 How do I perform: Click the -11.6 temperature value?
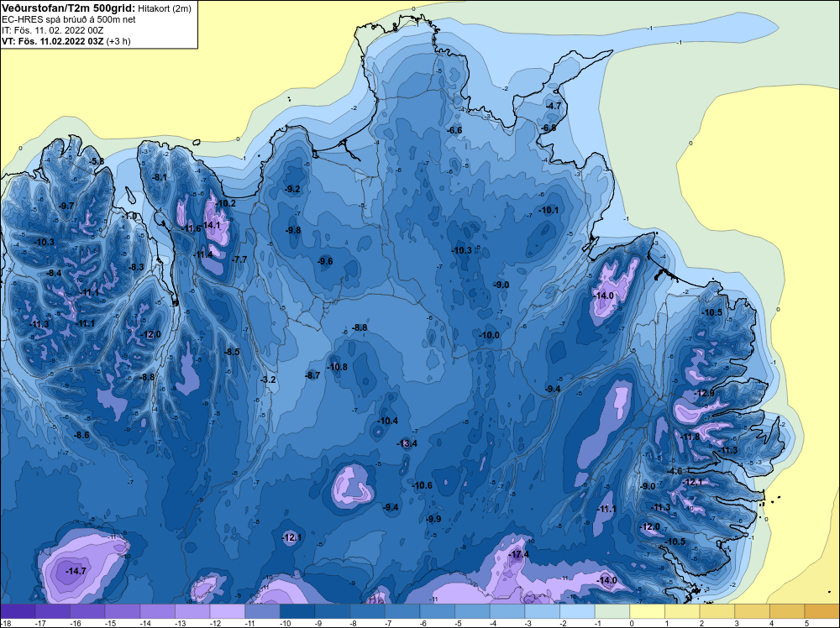pos(191,228)
